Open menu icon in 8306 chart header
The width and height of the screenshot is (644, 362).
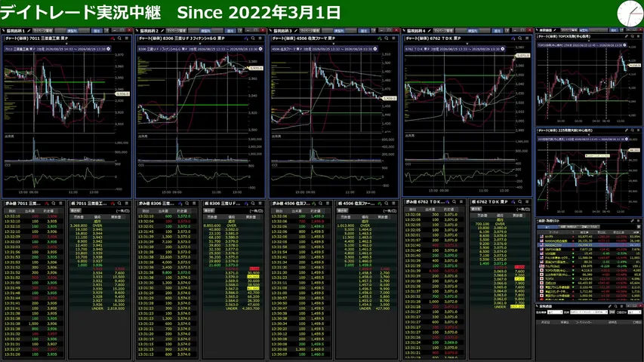pos(260,38)
